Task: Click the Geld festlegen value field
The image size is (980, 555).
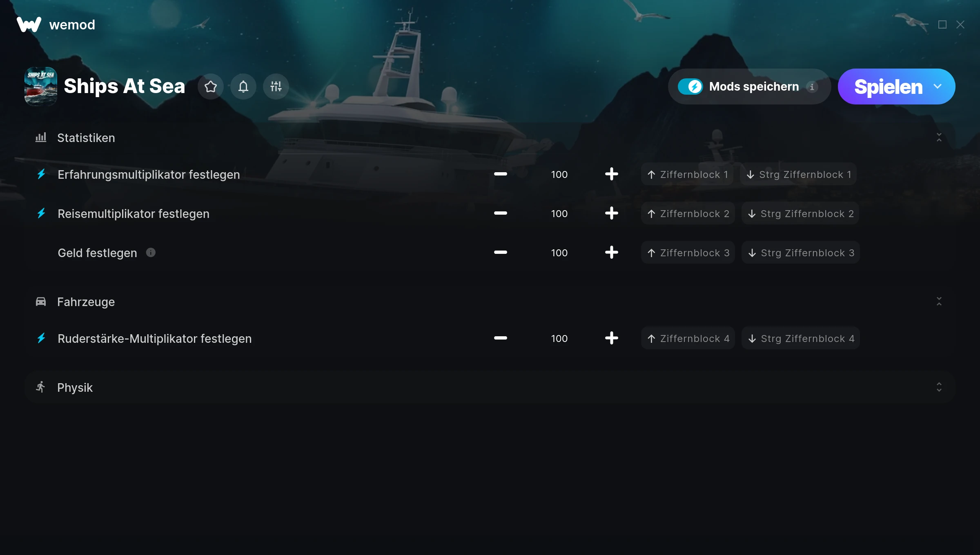Action: click(x=559, y=253)
